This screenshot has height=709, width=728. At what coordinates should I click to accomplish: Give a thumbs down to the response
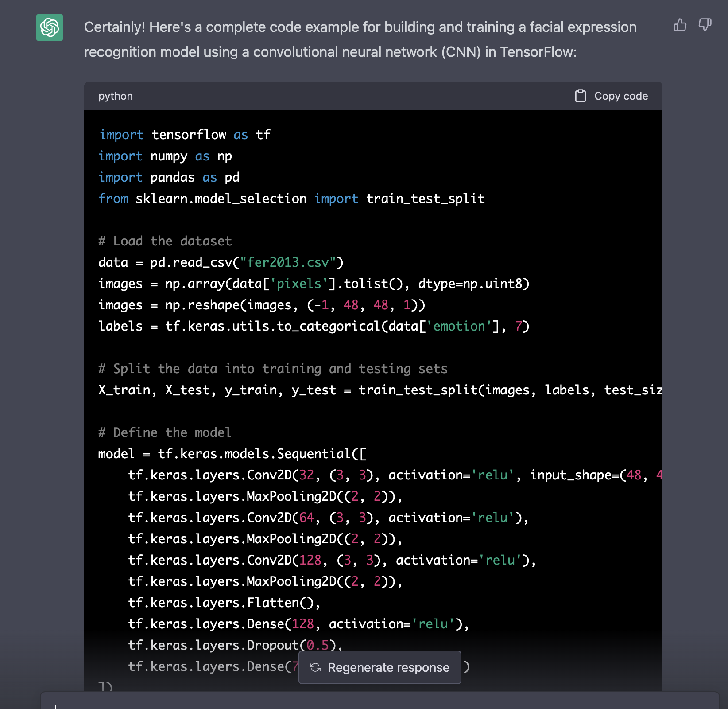[704, 25]
